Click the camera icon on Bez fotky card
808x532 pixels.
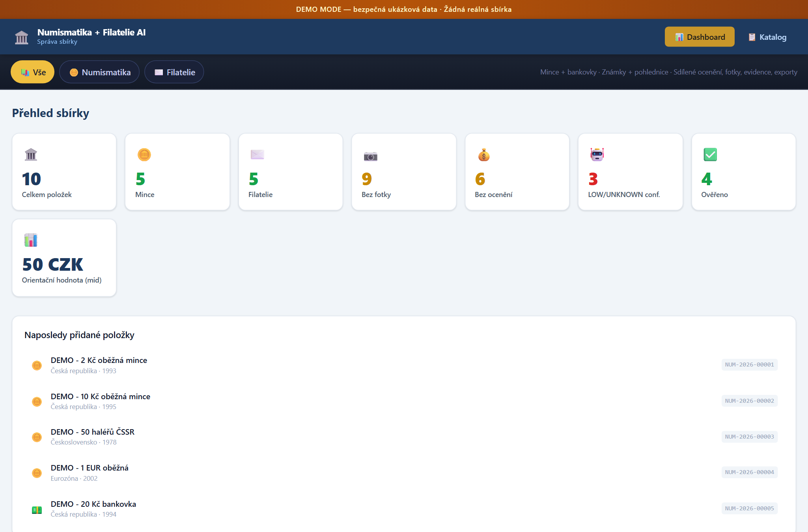coord(371,156)
